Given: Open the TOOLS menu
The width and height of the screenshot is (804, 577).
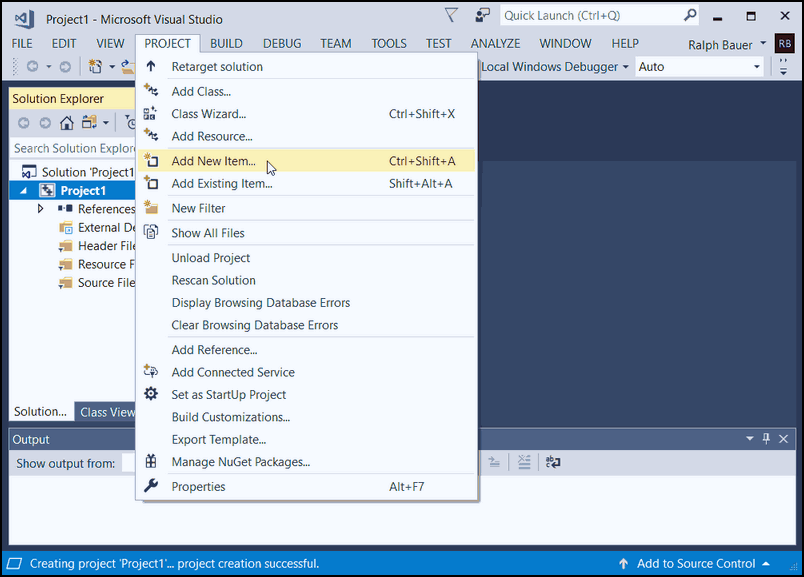Looking at the screenshot, I should click(x=389, y=44).
